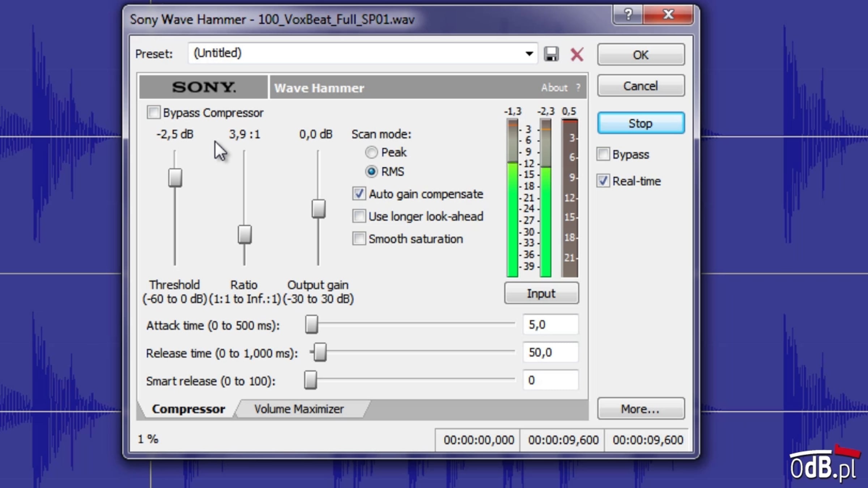
Task: Open the About Wave Hammer link
Action: coord(554,87)
